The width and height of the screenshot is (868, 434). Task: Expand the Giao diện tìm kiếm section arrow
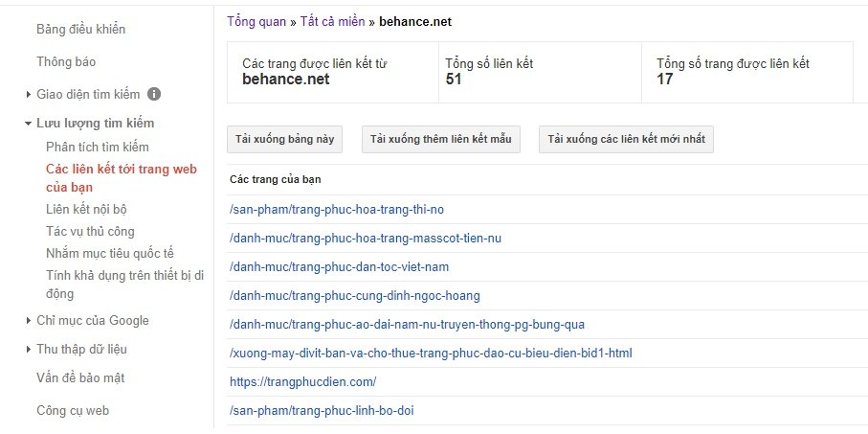point(29,95)
